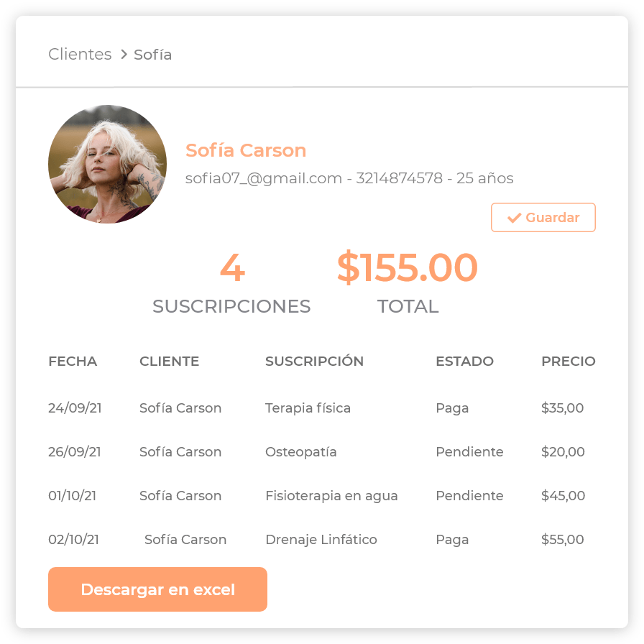644x644 pixels.
Task: Select the Terapia física subscription row
Action: coord(308,408)
